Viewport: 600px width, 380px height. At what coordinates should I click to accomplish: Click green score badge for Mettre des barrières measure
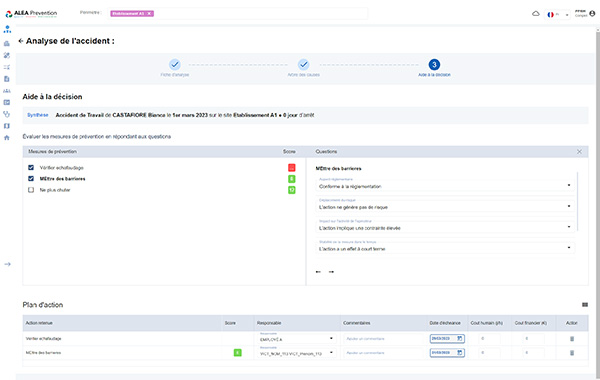(x=292, y=179)
